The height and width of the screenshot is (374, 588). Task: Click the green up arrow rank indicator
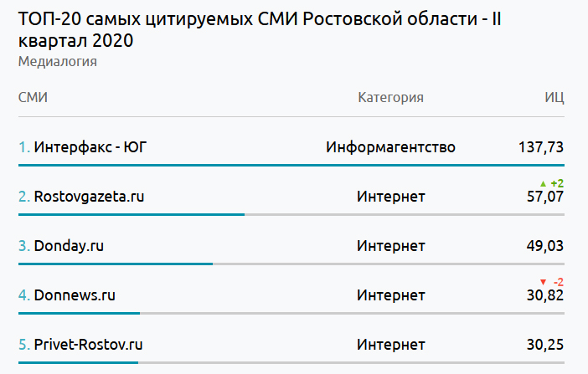[x=543, y=183]
